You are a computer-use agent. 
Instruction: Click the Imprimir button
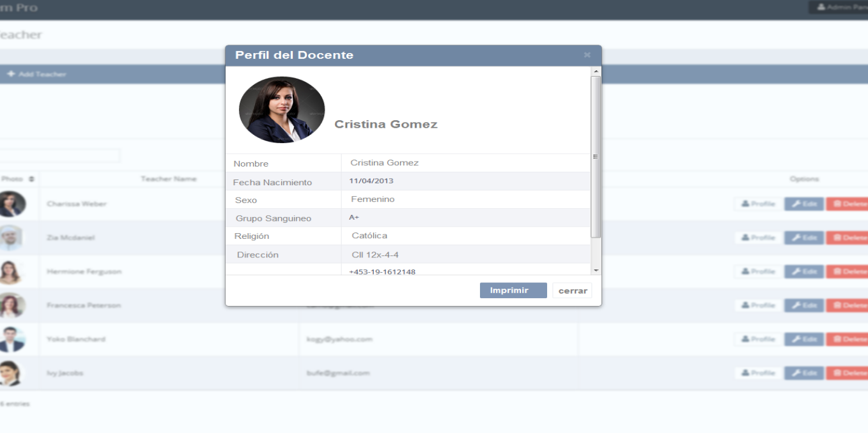513,291
